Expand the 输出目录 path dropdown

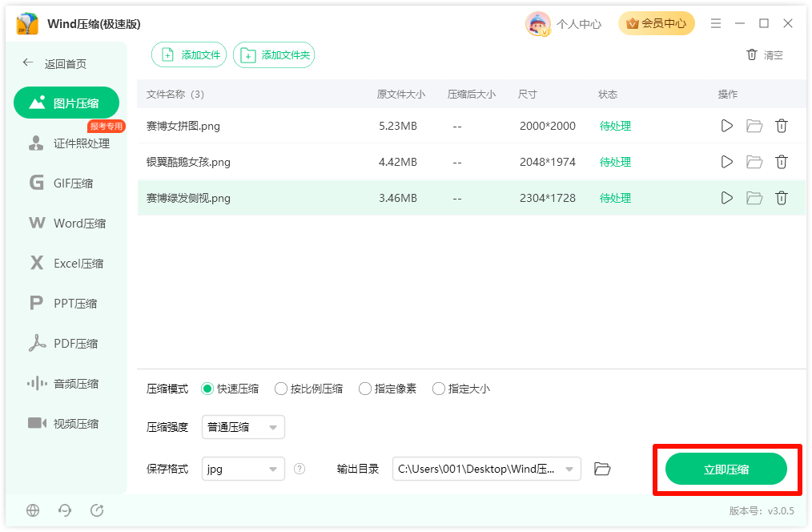coord(569,470)
